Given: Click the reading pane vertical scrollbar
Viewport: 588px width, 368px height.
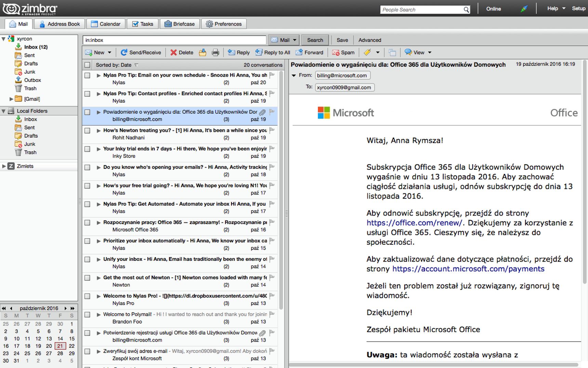Looking at the screenshot, I should pyautogui.click(x=584, y=171).
